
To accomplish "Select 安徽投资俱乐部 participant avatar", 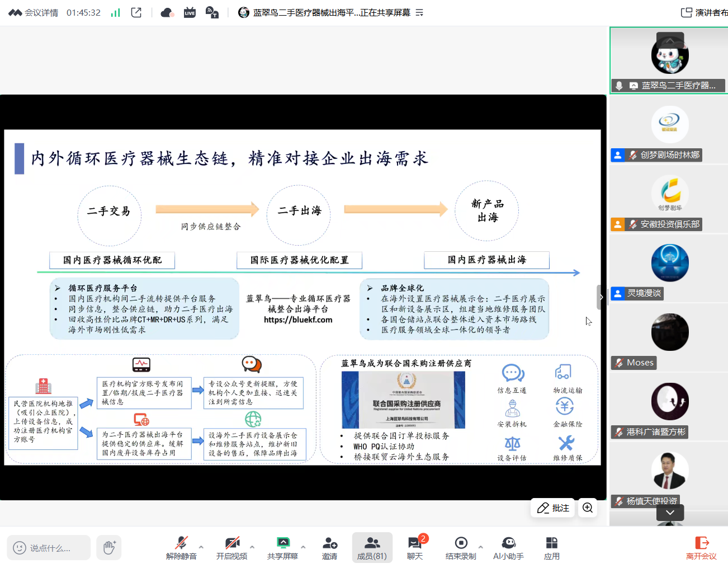I will coord(670,194).
